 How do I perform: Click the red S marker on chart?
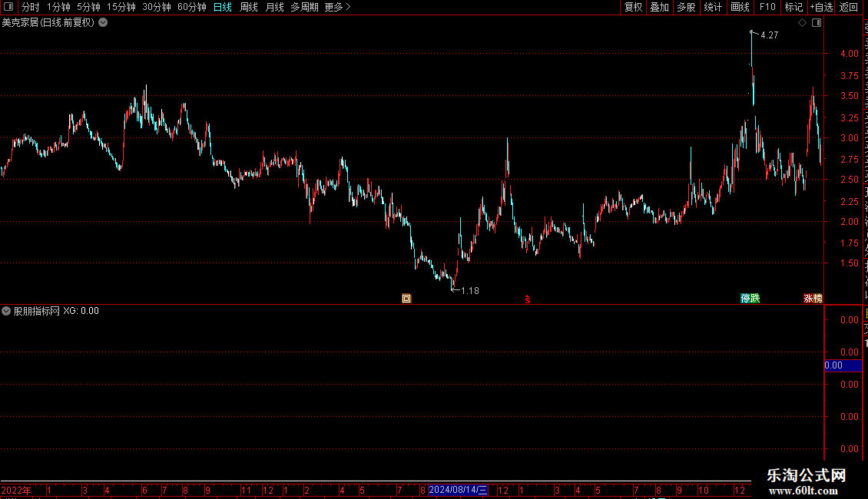pyautogui.click(x=528, y=299)
